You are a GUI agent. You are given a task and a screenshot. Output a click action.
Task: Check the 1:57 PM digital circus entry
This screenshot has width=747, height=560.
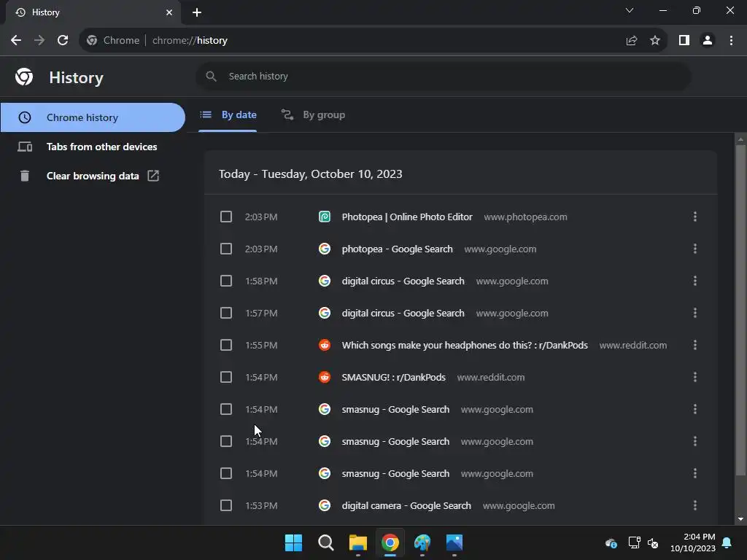pos(226,313)
